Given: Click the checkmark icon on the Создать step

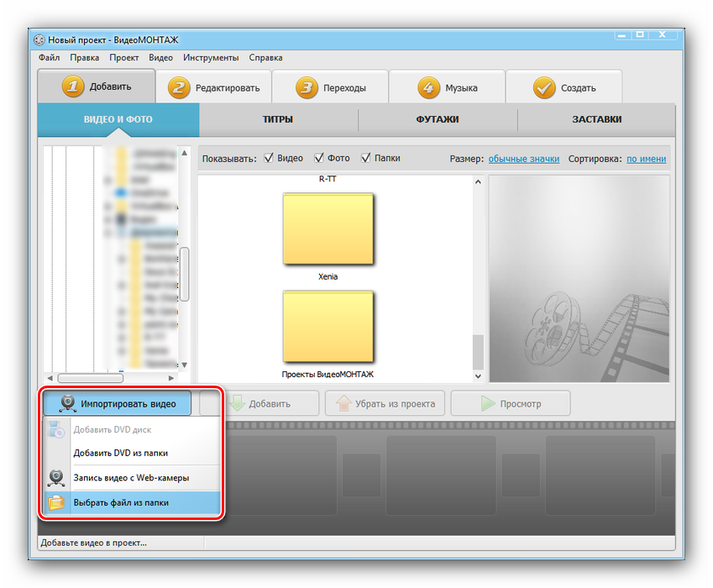Looking at the screenshot, I should point(544,87).
